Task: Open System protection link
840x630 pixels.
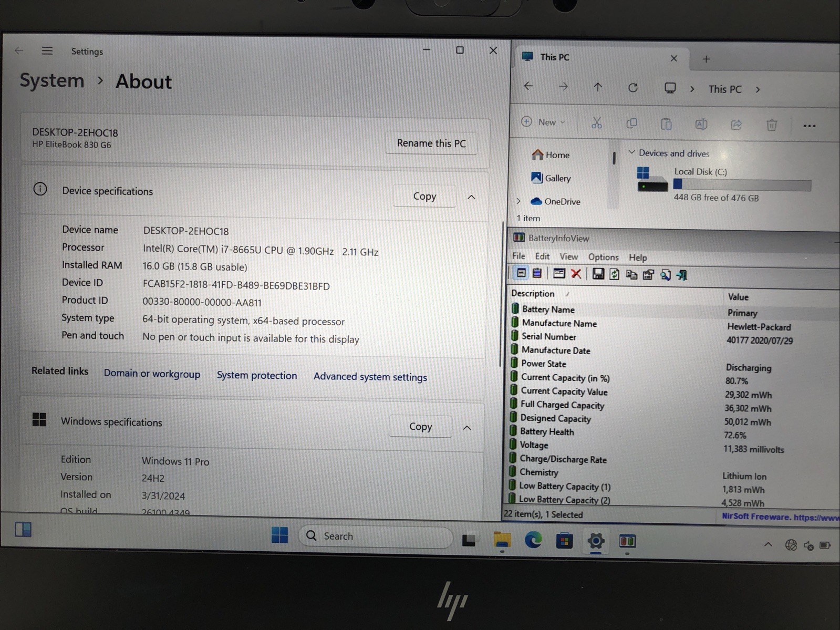Action: point(257,375)
